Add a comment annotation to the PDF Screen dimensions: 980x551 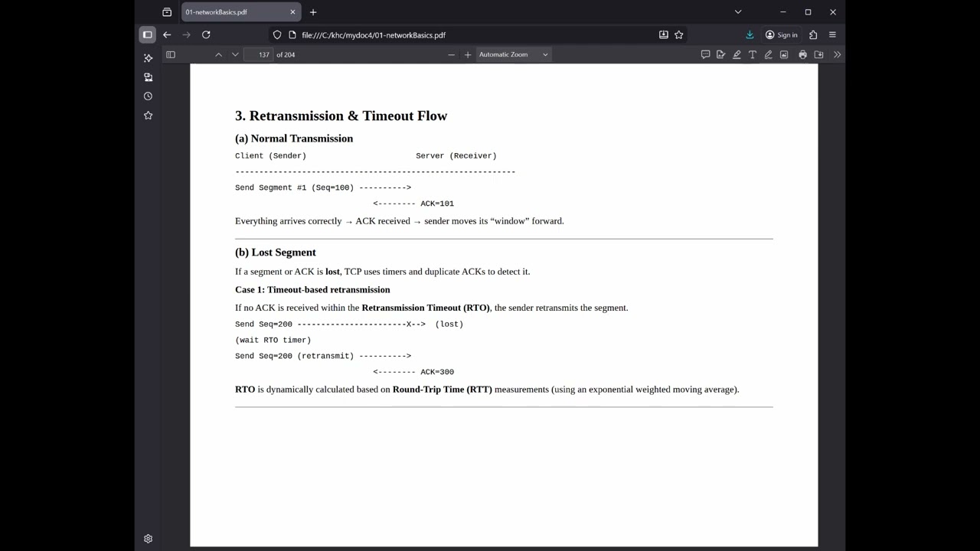click(x=705, y=54)
